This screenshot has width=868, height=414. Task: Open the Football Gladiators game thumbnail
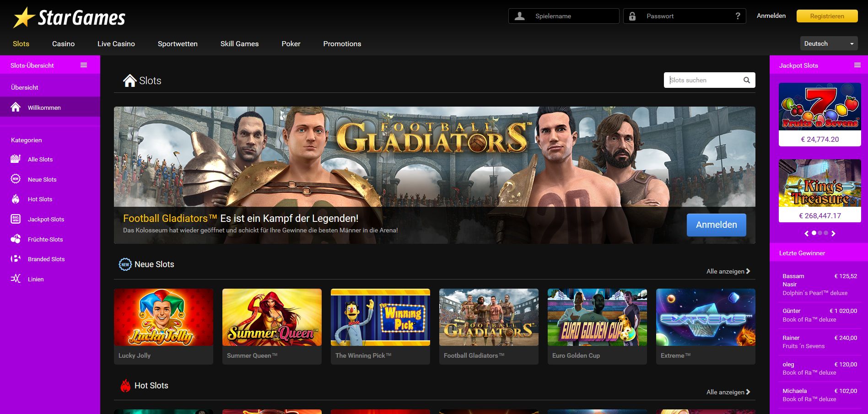click(489, 317)
